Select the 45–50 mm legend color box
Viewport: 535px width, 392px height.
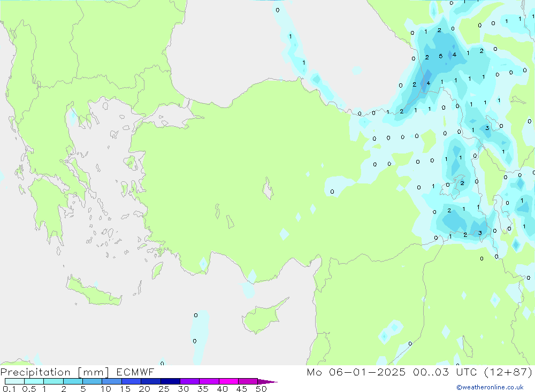pos(248,381)
